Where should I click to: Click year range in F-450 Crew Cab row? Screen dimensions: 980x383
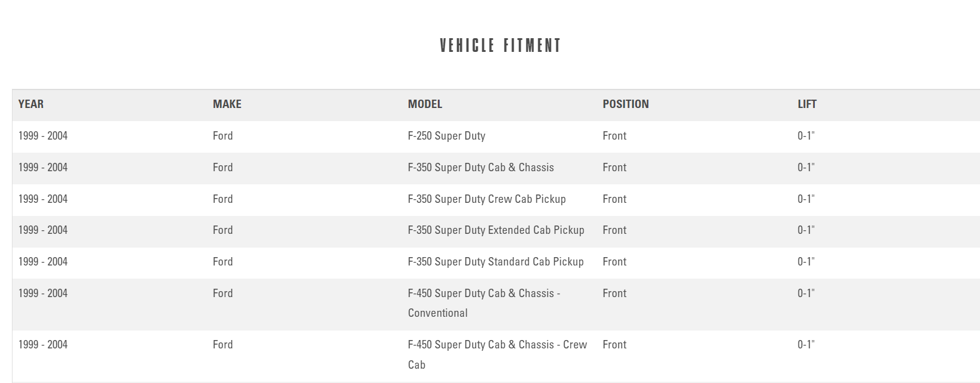pyautogui.click(x=43, y=345)
